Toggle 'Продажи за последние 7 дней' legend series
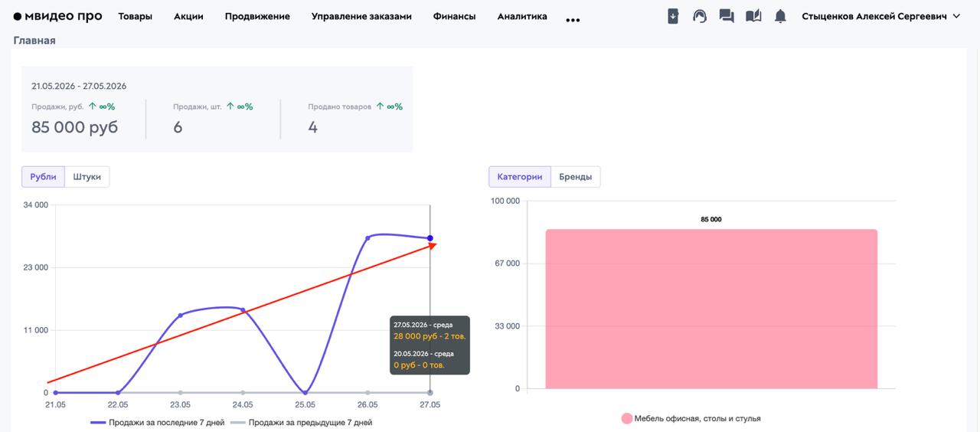The image size is (980, 432). [x=158, y=422]
